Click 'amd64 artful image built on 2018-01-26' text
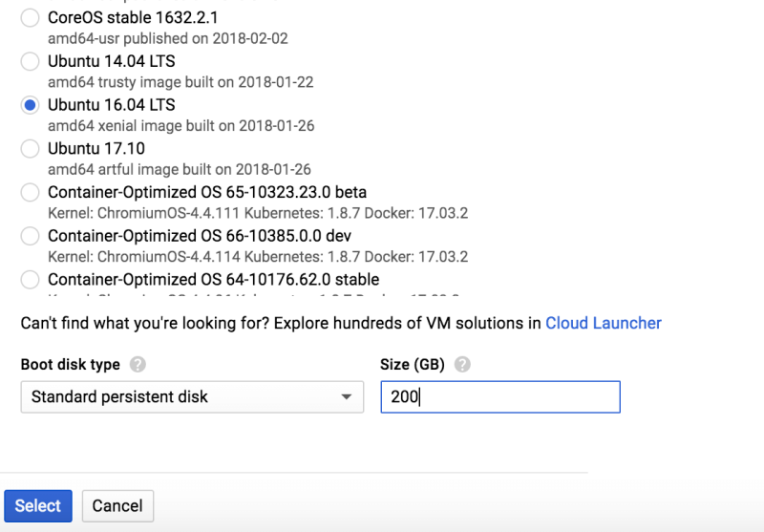The height and width of the screenshot is (532, 764). tap(180, 170)
